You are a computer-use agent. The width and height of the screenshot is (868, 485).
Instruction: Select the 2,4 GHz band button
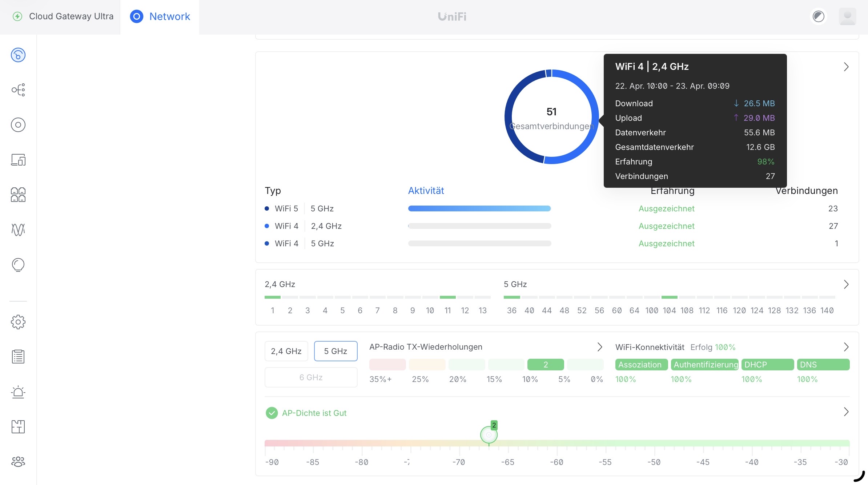(286, 351)
